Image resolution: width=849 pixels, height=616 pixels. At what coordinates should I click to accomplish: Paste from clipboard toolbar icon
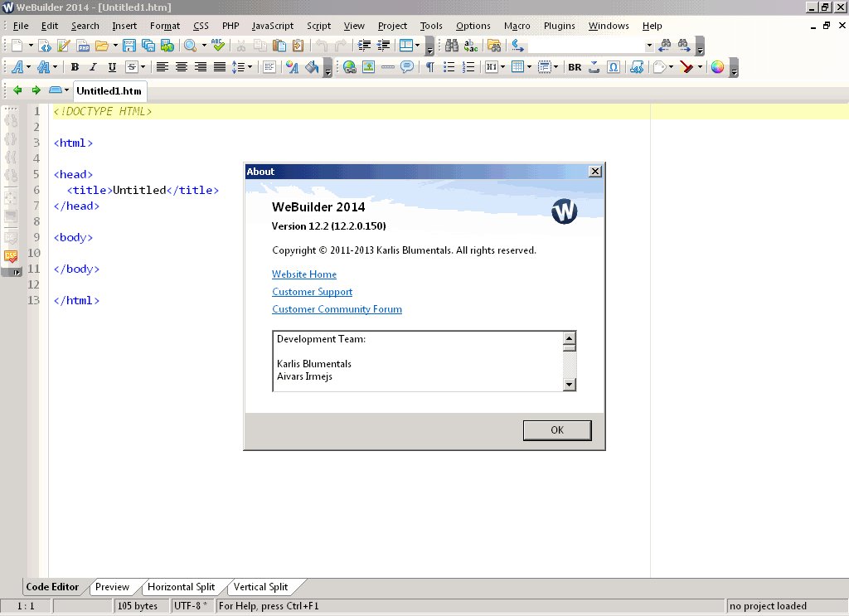[x=279, y=46]
